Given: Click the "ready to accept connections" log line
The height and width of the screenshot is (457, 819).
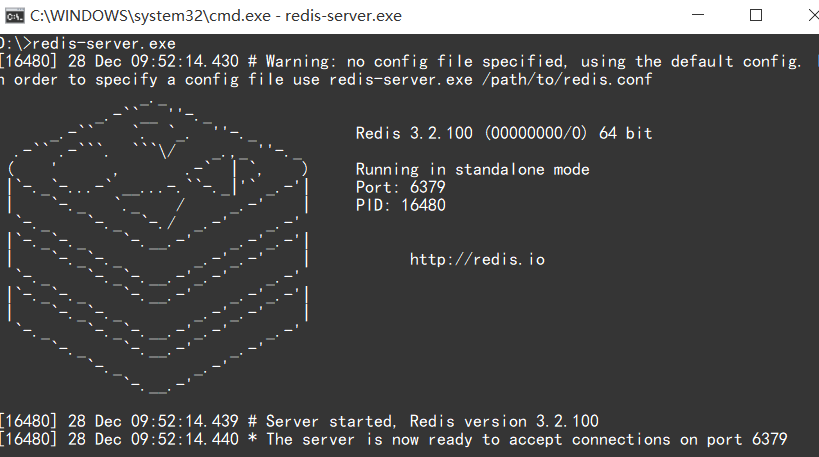Looking at the screenshot, I should click(x=526, y=439).
